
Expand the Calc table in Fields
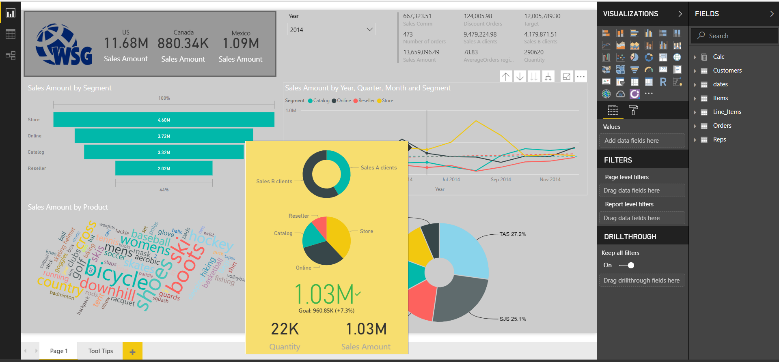point(696,57)
